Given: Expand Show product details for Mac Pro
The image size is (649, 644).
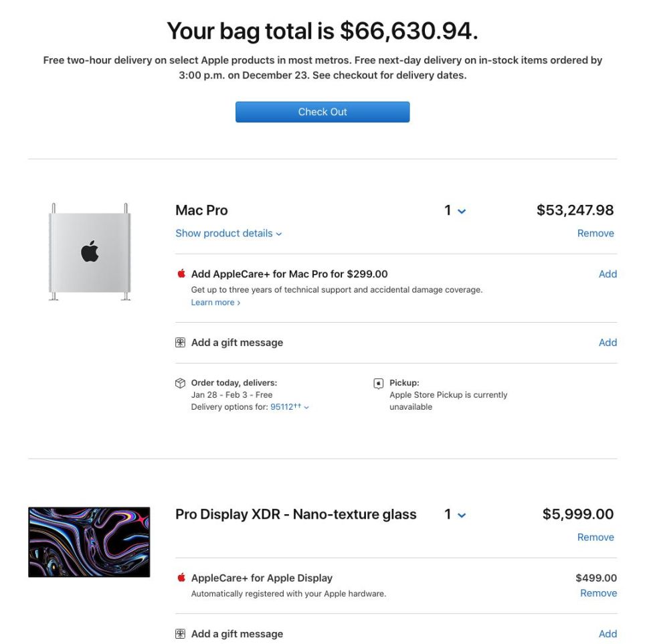Looking at the screenshot, I should [228, 233].
